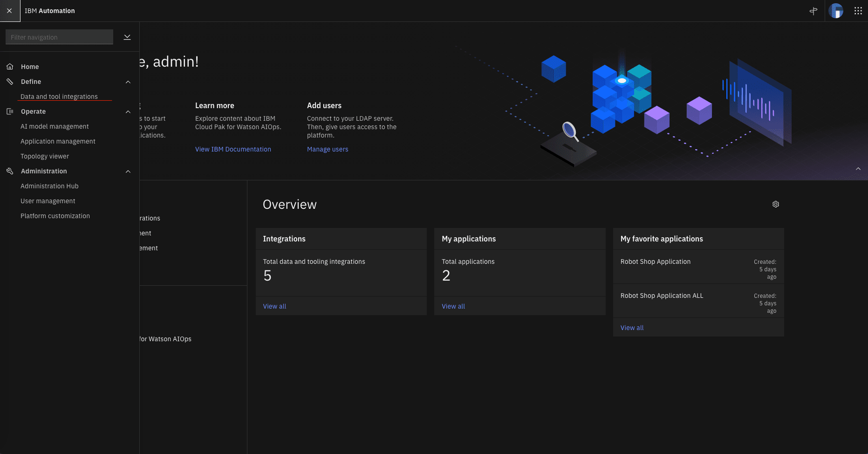Viewport: 868px width, 454px height.
Task: Collapse the Define section chevron
Action: [128, 82]
